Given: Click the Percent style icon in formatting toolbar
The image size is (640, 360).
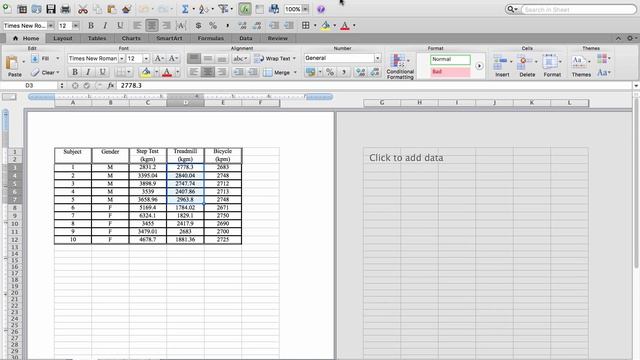Looking at the screenshot, I should coord(213,26).
